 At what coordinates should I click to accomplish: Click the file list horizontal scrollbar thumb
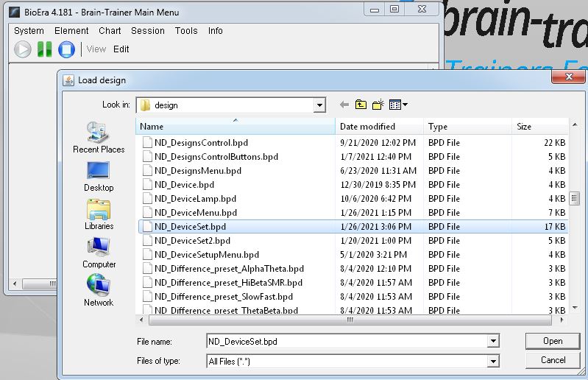pyautogui.click(x=350, y=320)
